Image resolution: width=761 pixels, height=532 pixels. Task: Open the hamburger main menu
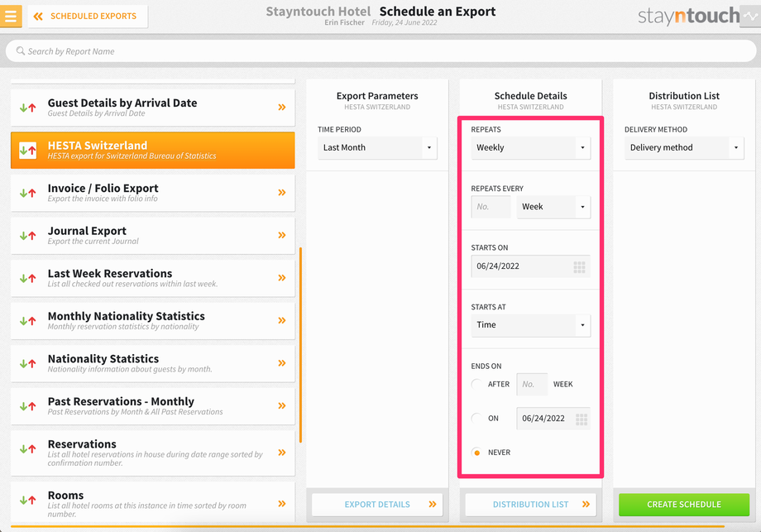[10, 16]
